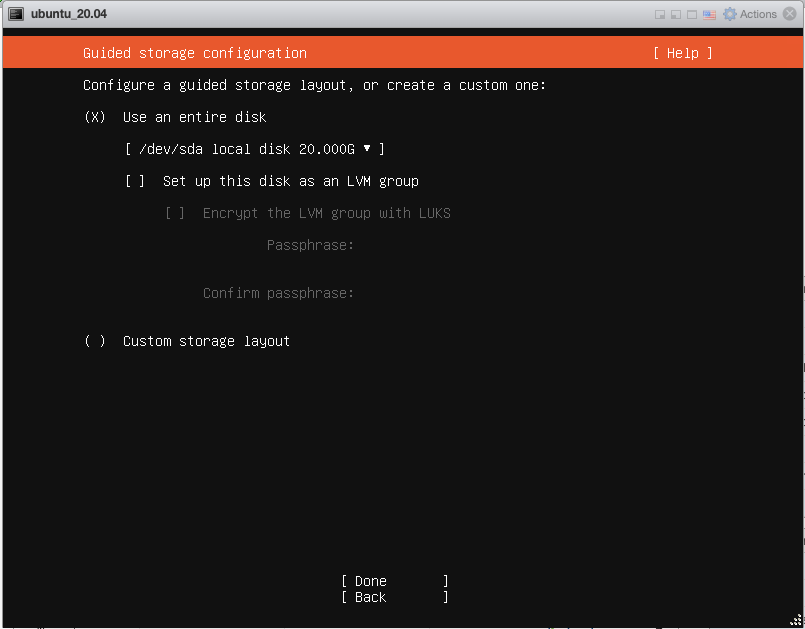Screen dimensions: 805x629
Task: Click the Guided storage configuration title
Action: [195, 53]
